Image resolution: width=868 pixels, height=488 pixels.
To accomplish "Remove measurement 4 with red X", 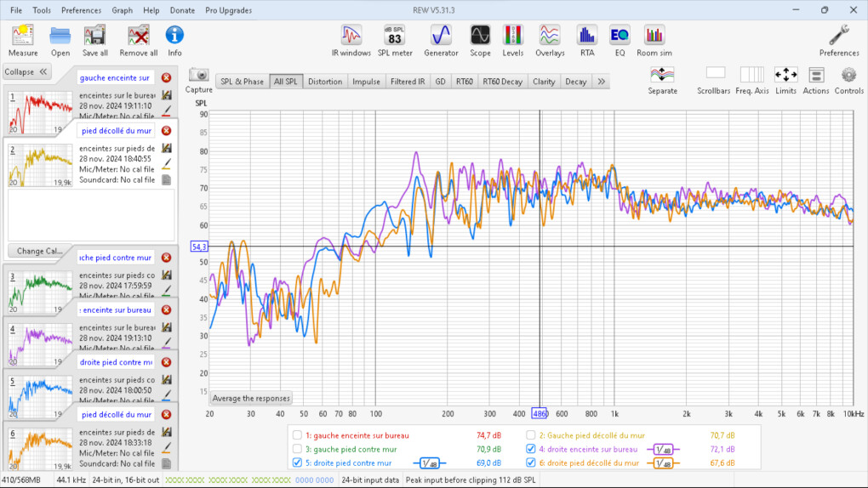I will click(166, 309).
